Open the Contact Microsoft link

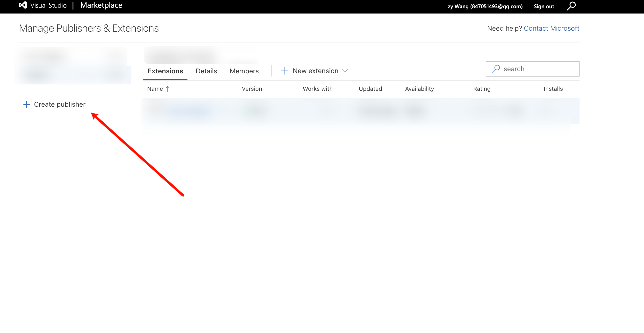coord(551,28)
